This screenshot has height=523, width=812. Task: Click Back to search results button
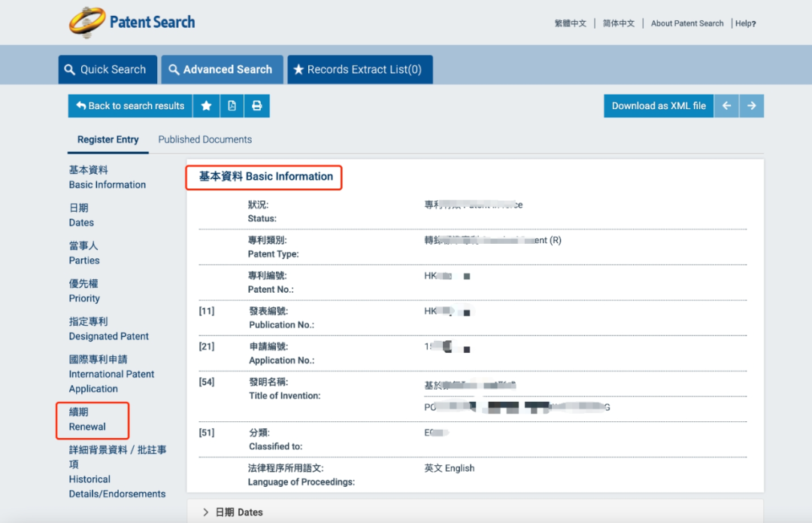coord(130,106)
